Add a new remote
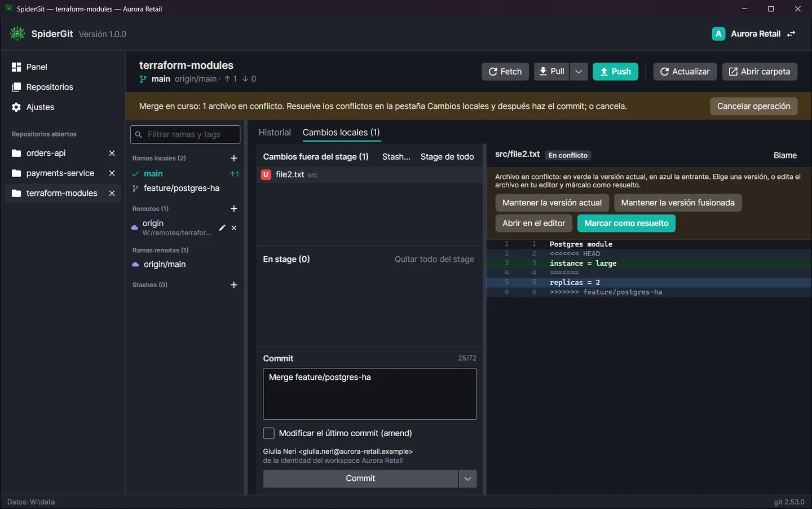This screenshot has width=812, height=509. pyautogui.click(x=234, y=209)
